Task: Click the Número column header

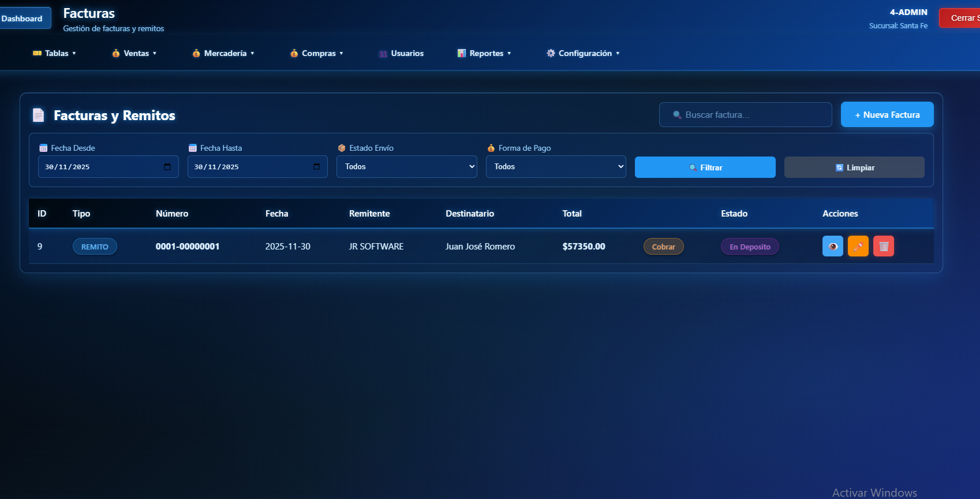Action: pos(172,213)
